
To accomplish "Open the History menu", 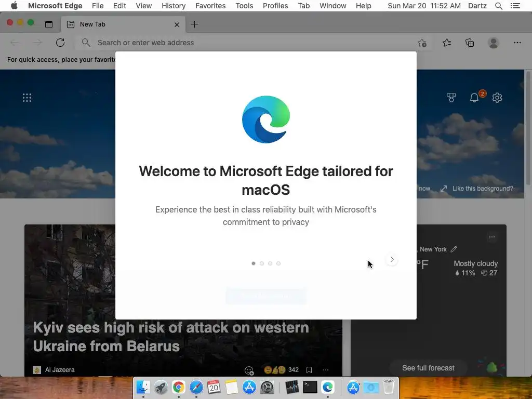I will (x=174, y=6).
